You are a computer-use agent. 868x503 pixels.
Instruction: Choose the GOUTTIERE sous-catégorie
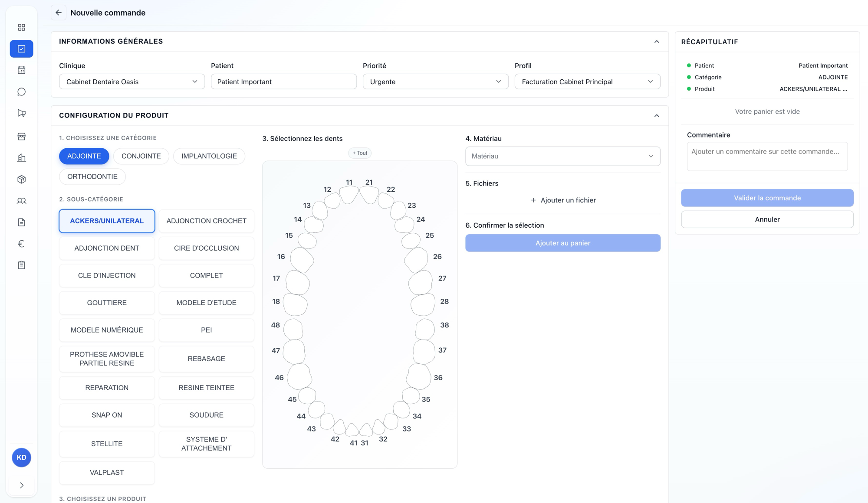(107, 303)
